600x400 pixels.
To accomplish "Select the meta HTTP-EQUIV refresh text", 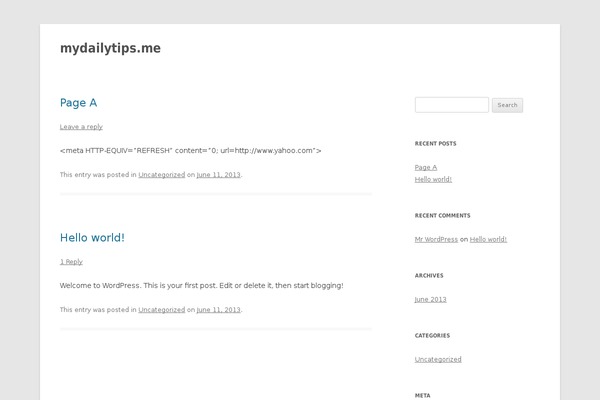I will (x=191, y=150).
